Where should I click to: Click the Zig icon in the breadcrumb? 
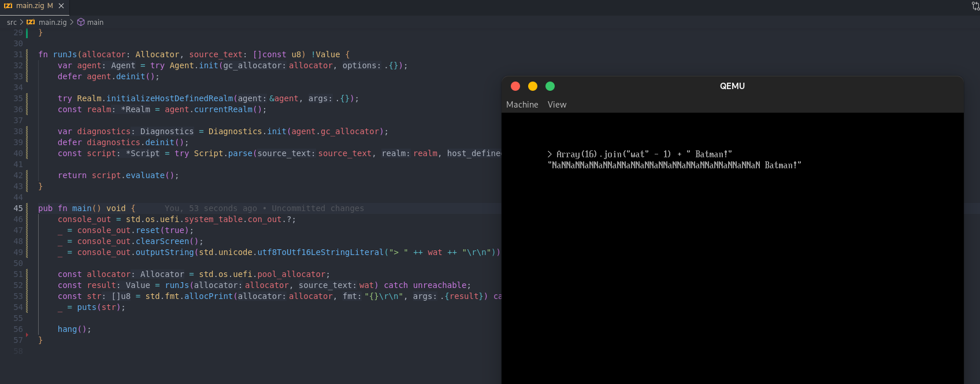click(x=31, y=22)
